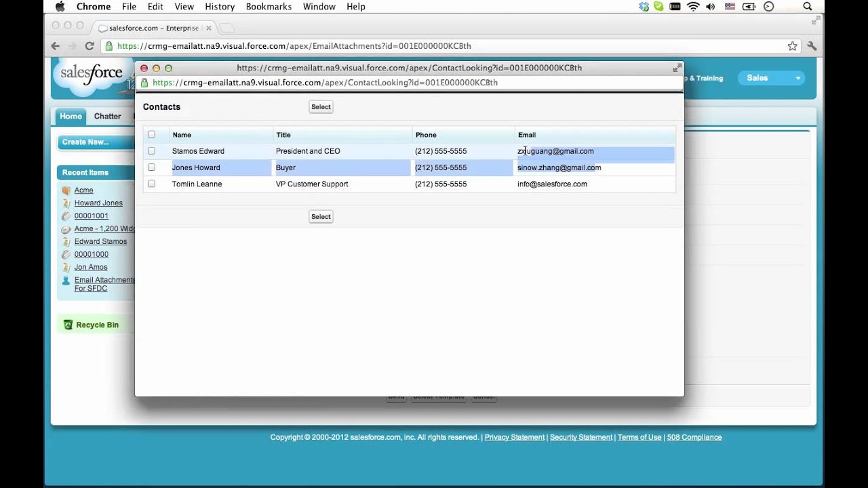
Task: Open record 00001001 in Recent Items
Action: [x=92, y=216]
